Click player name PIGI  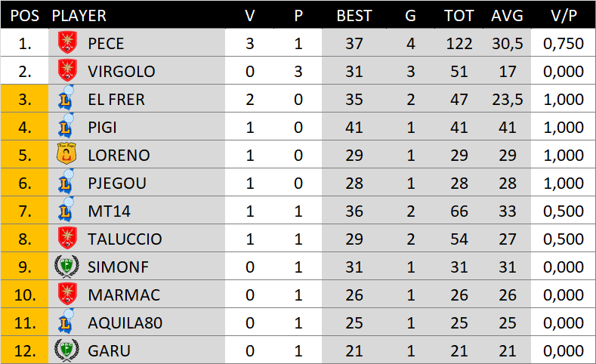[x=102, y=127]
